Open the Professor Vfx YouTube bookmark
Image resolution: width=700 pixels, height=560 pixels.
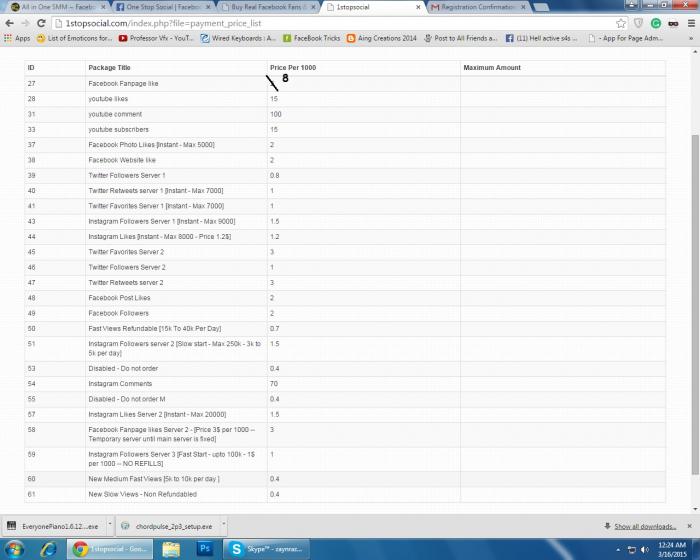[156, 38]
